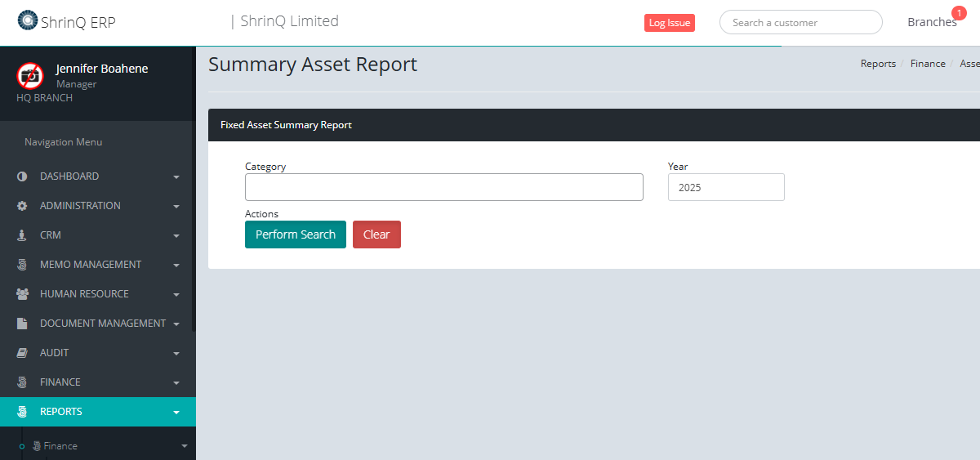980x460 pixels.
Task: Click the ShrinQ ERP logo icon
Action: coord(28,20)
